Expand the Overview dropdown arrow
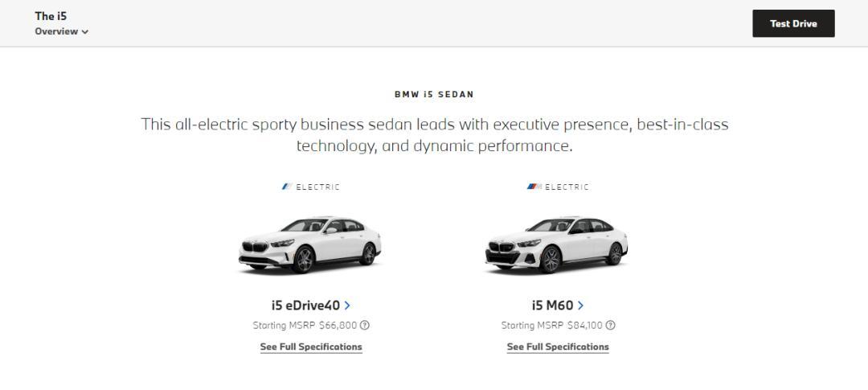The width and height of the screenshot is (868, 390). [x=84, y=31]
